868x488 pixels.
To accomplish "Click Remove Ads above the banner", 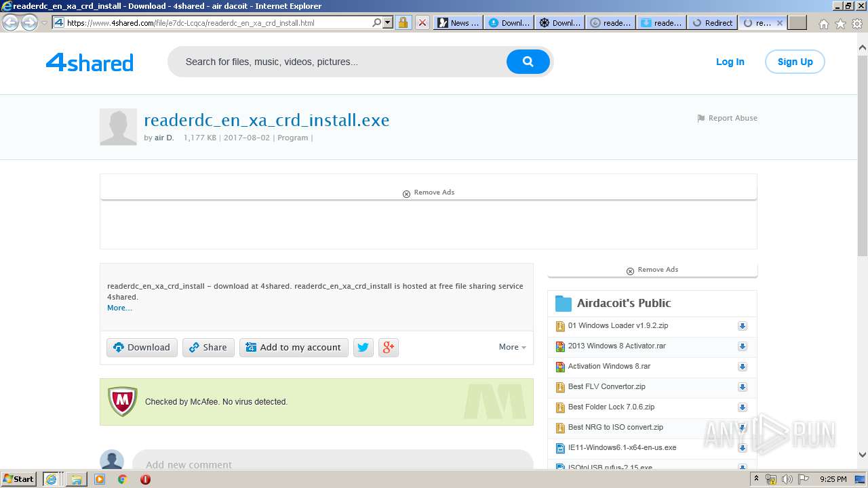I will (429, 192).
